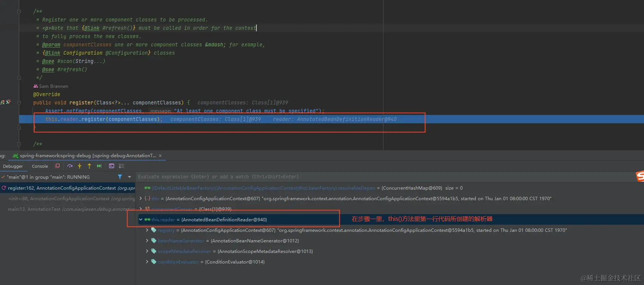Click the @see #refresh() reference
This screenshot has height=285, width=644.
(65, 70)
